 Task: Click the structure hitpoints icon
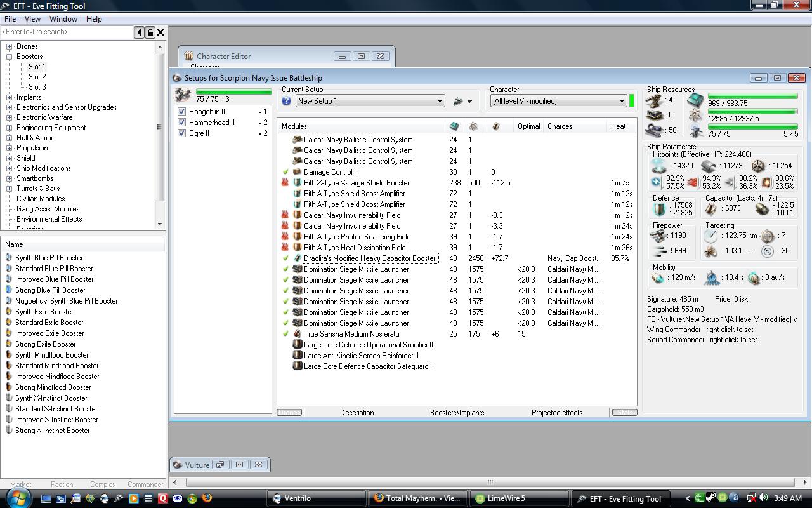coord(758,166)
